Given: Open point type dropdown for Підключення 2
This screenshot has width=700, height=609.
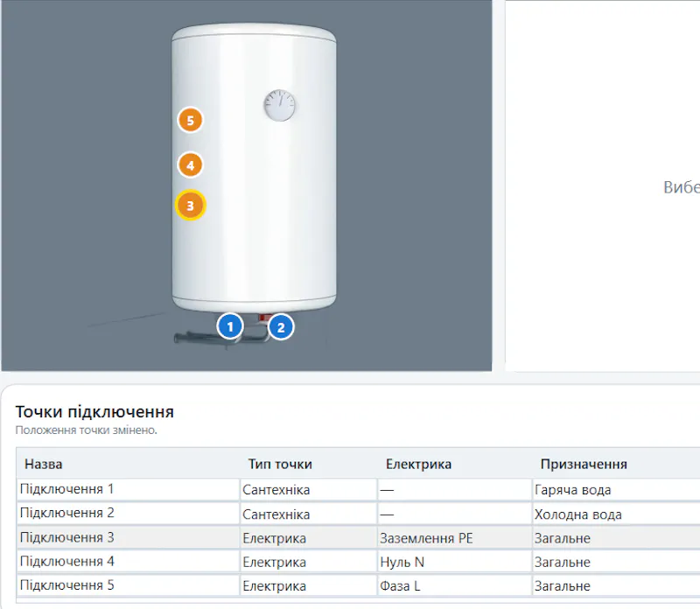Looking at the screenshot, I should coord(309,514).
